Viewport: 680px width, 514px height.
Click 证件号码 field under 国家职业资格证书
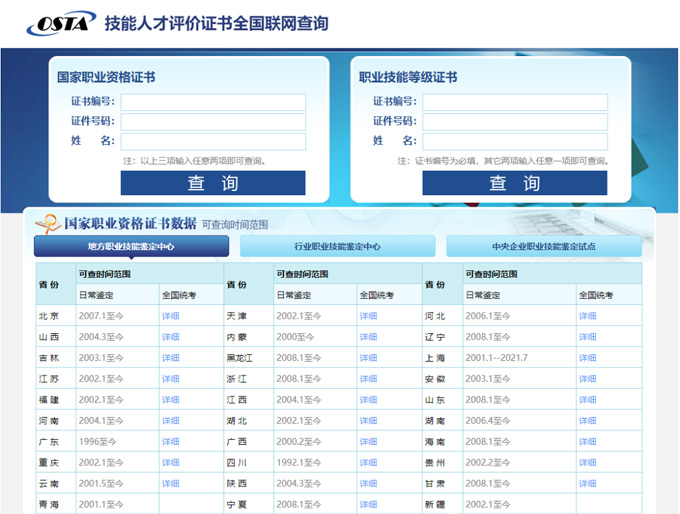coord(213,122)
